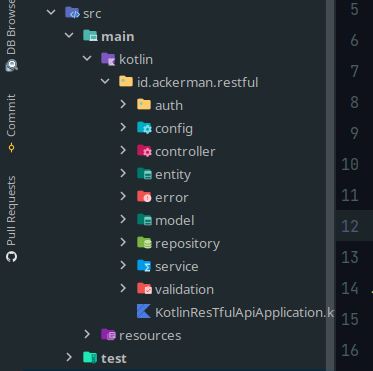The height and width of the screenshot is (371, 373).
Task: Expand the config package
Action: tap(123, 127)
